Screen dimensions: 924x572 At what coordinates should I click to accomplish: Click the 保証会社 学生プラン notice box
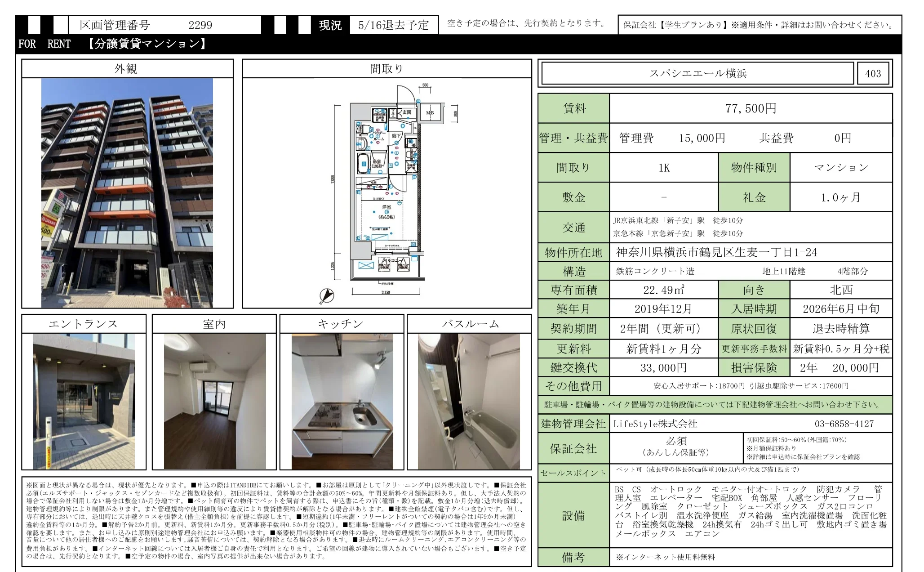tap(760, 25)
